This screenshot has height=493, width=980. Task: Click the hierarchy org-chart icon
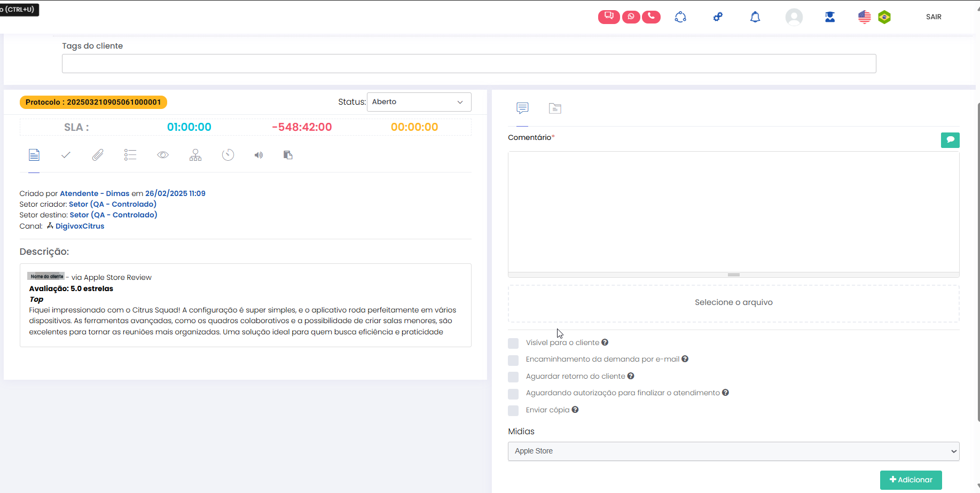click(x=195, y=155)
